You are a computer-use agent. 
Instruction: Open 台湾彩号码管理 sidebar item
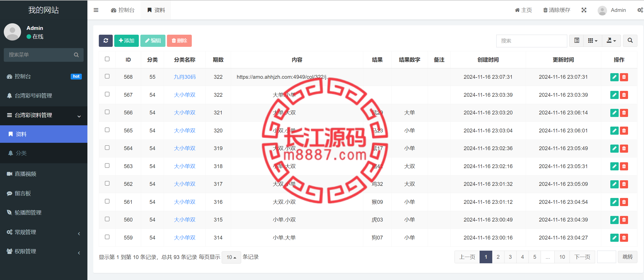pyautogui.click(x=44, y=96)
